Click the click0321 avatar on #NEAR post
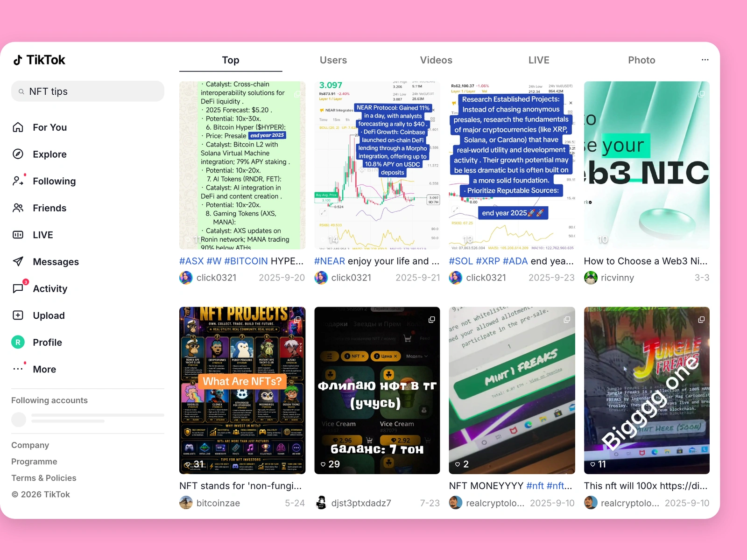The image size is (747, 560). pyautogui.click(x=321, y=278)
